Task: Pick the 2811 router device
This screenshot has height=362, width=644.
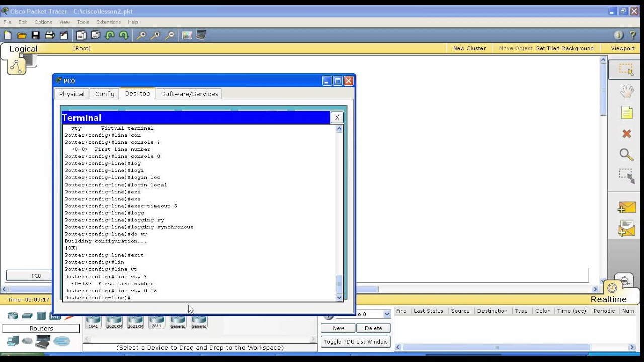Action: point(156,322)
